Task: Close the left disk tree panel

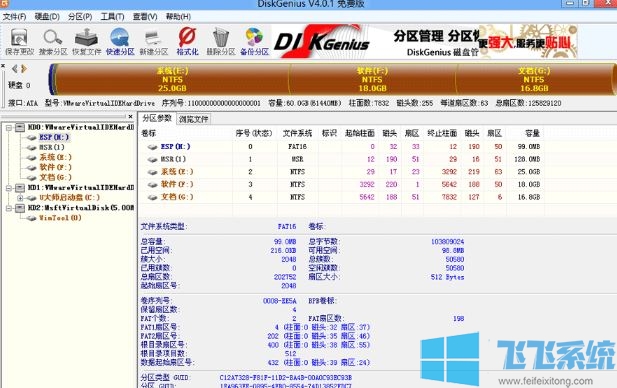Action: (131, 116)
